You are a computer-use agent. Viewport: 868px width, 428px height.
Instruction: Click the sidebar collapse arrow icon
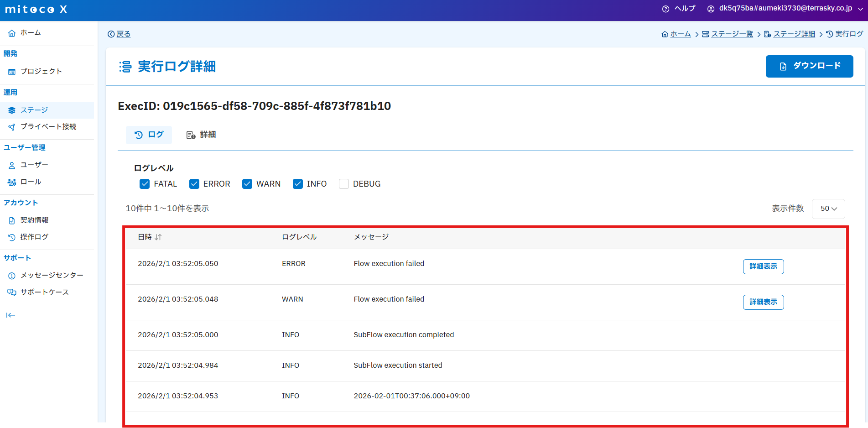pos(10,315)
